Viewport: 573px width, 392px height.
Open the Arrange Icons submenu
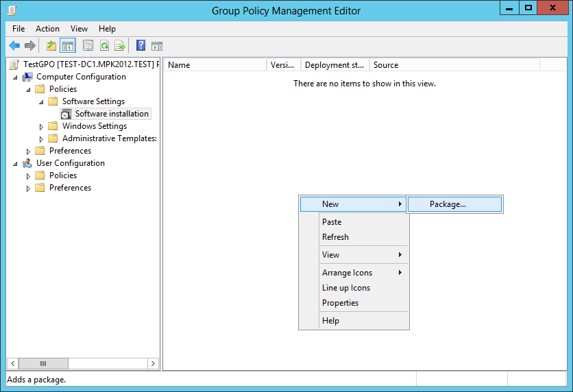click(354, 273)
